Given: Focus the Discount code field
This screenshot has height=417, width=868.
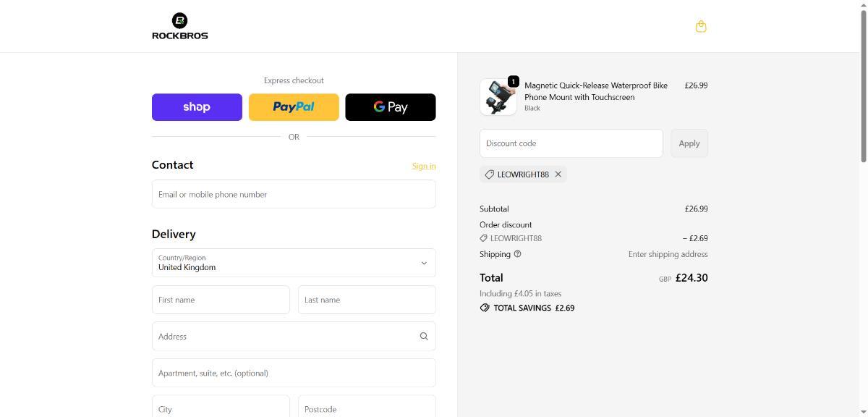Looking at the screenshot, I should (571, 143).
